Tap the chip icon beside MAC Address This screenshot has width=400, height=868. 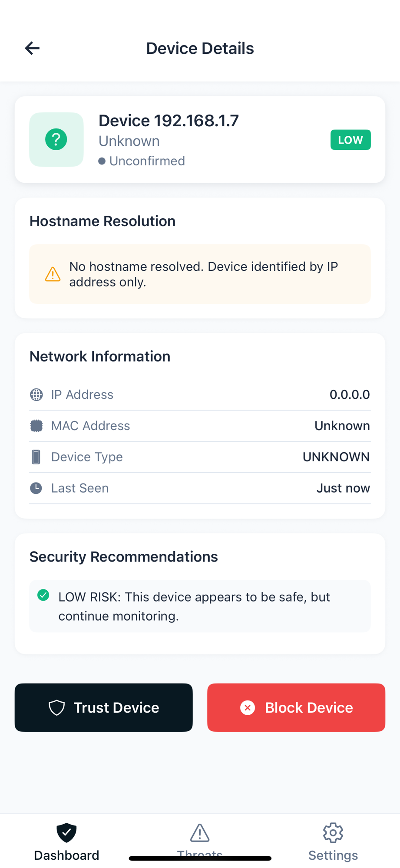point(36,426)
